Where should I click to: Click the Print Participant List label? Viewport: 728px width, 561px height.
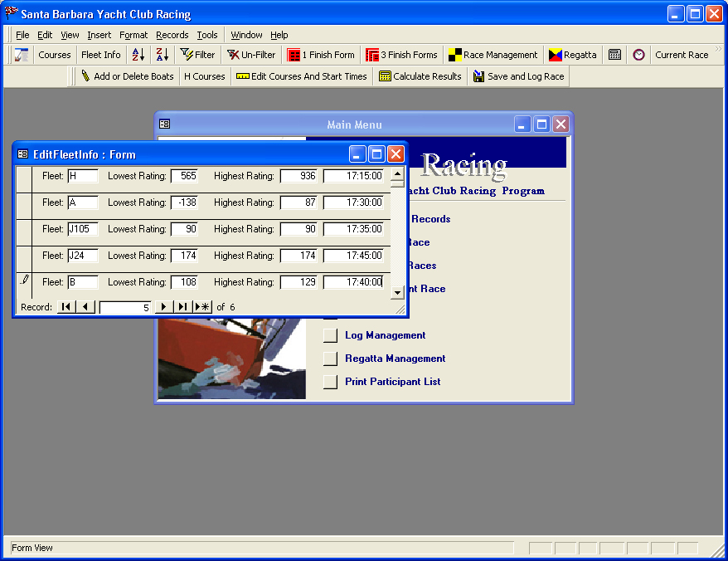tap(392, 382)
